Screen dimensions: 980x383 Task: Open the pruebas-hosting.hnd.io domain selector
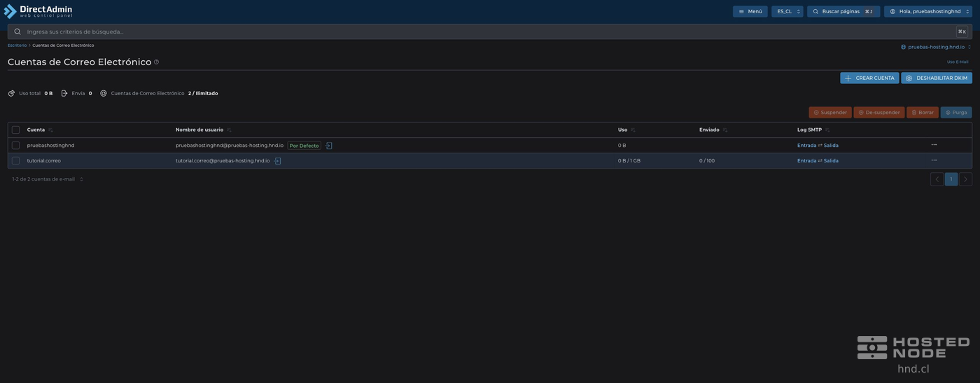coord(936,47)
